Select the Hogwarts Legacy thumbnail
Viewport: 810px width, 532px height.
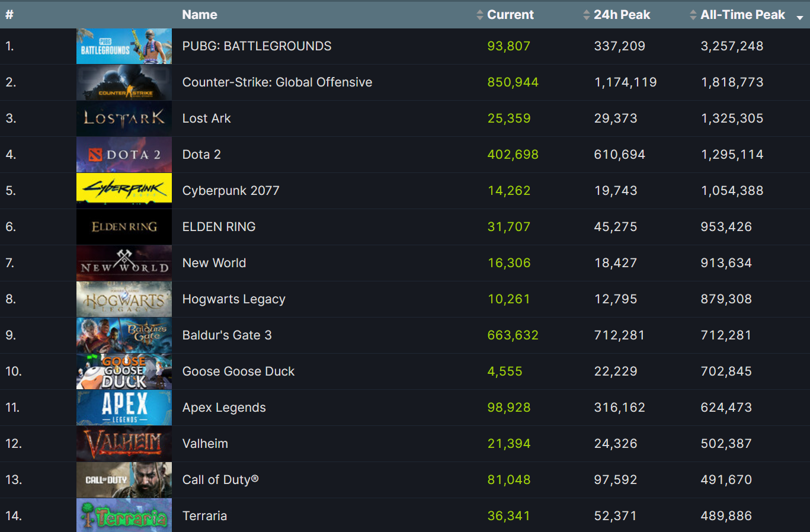click(x=124, y=299)
